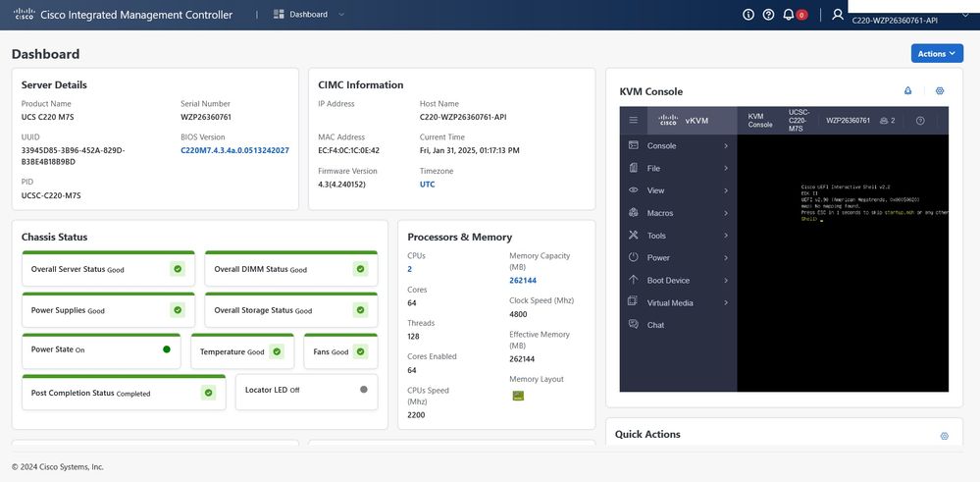980x482 pixels.
Task: Click the KVM Console launch icon
Action: [x=907, y=90]
